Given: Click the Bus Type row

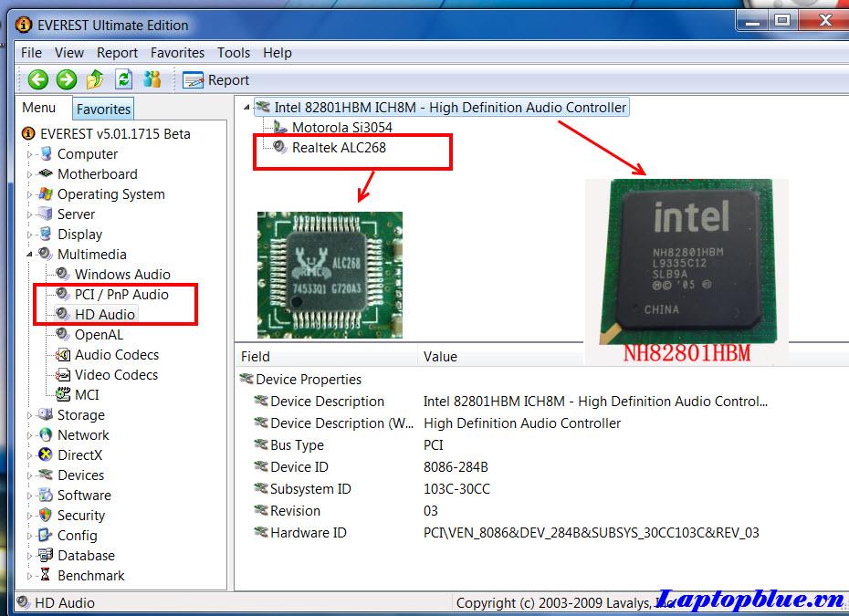Looking at the screenshot, I should (541, 445).
